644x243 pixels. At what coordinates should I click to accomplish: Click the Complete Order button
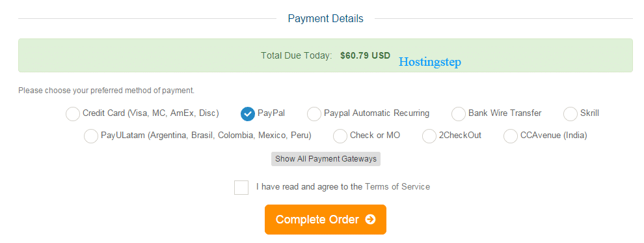click(325, 220)
